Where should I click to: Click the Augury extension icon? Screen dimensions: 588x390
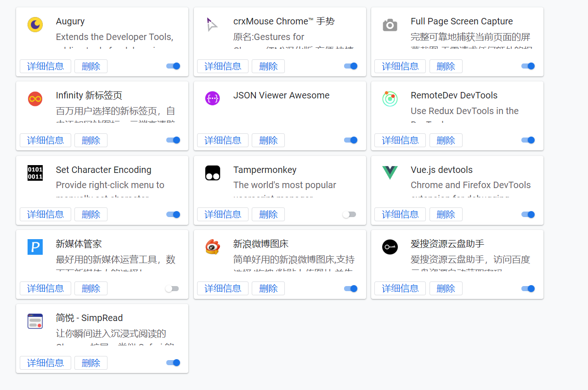click(x=35, y=24)
